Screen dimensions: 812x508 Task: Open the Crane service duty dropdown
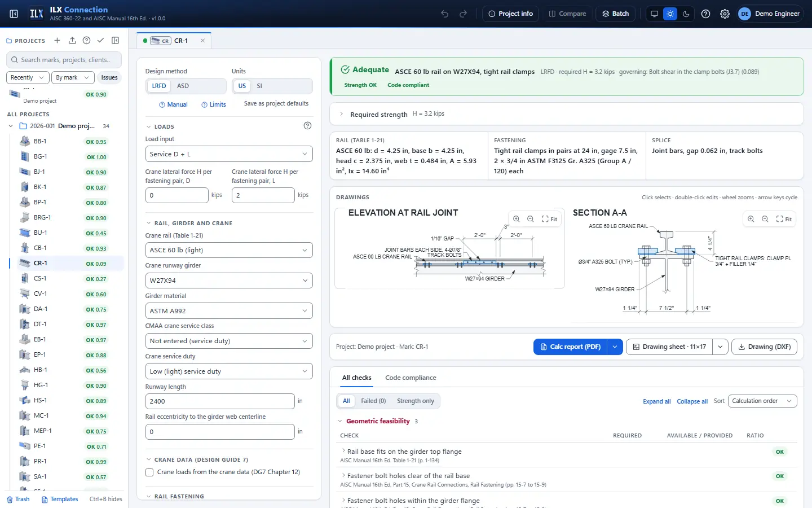tap(229, 371)
